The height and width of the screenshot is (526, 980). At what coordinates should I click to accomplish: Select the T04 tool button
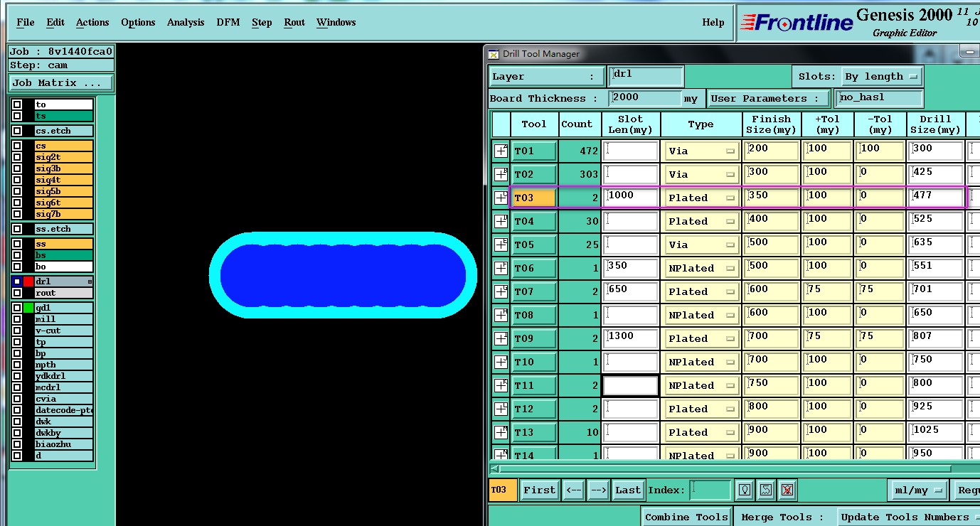point(533,221)
